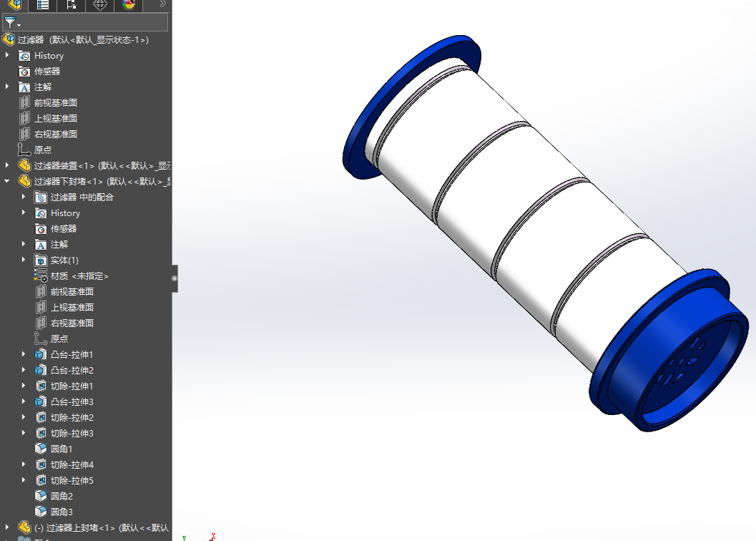Collapse the 过滤器下封堵<1> component
This screenshot has width=756, height=541.
coord(8,182)
